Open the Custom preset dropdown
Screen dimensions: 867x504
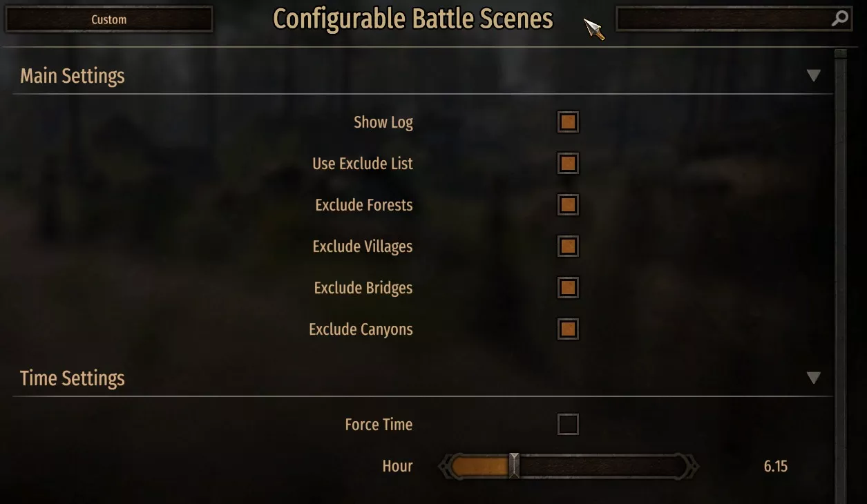click(x=109, y=19)
